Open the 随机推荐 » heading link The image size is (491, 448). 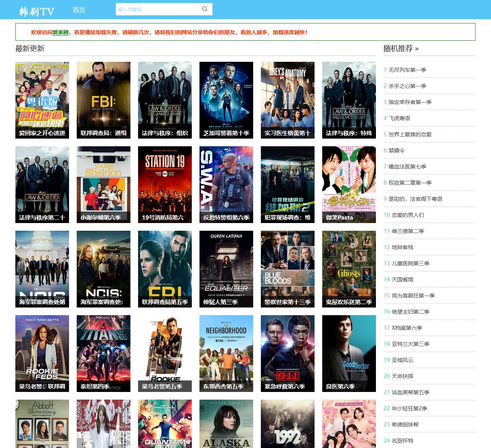coord(401,48)
